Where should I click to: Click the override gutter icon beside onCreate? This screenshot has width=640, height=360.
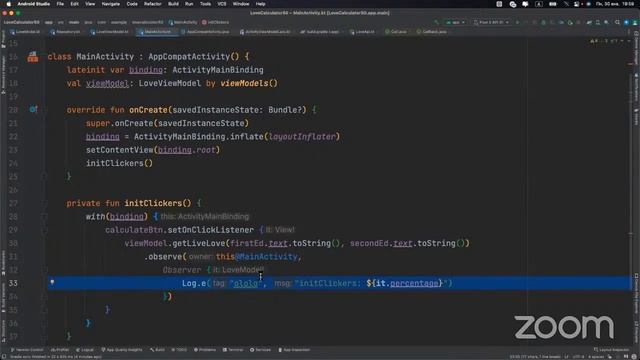pyautogui.click(x=33, y=109)
